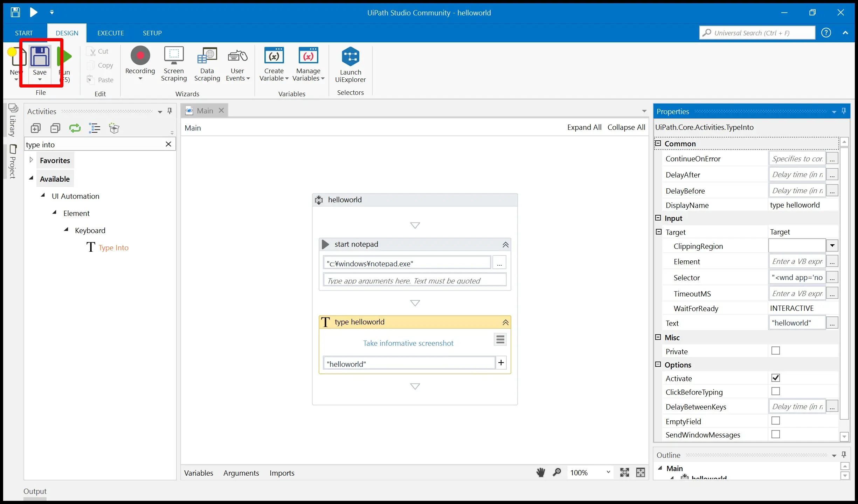Click plus button beside "helloworld" text field
The width and height of the screenshot is (858, 504).
[x=501, y=363]
